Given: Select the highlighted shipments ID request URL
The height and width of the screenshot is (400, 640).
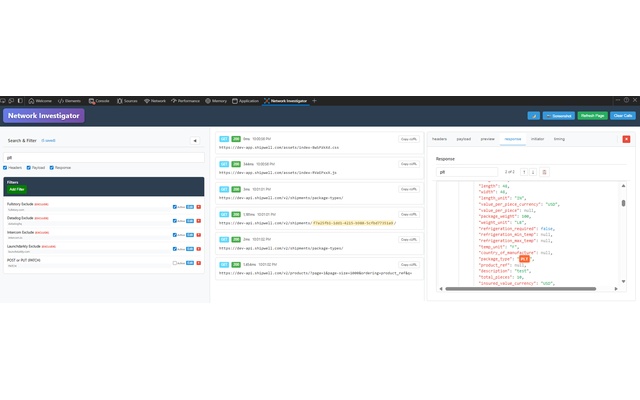Looking at the screenshot, I should point(307,223).
